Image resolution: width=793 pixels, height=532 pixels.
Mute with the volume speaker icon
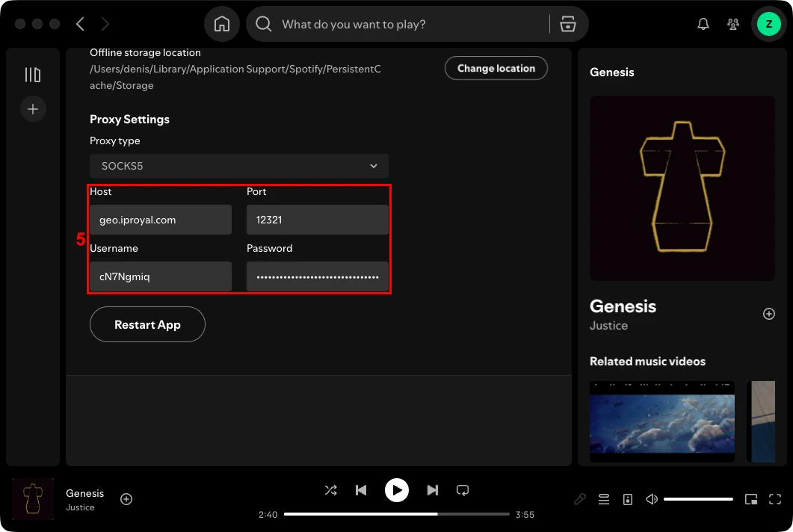point(652,499)
